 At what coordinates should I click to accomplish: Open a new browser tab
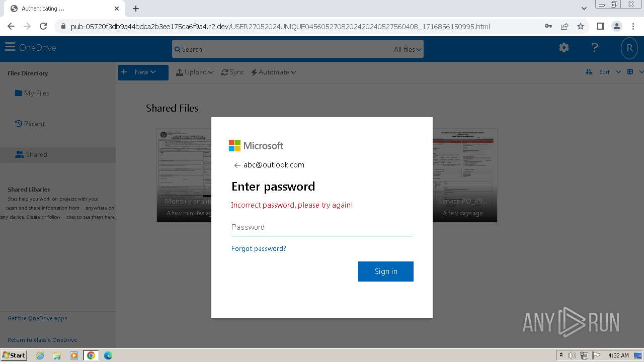136,9
